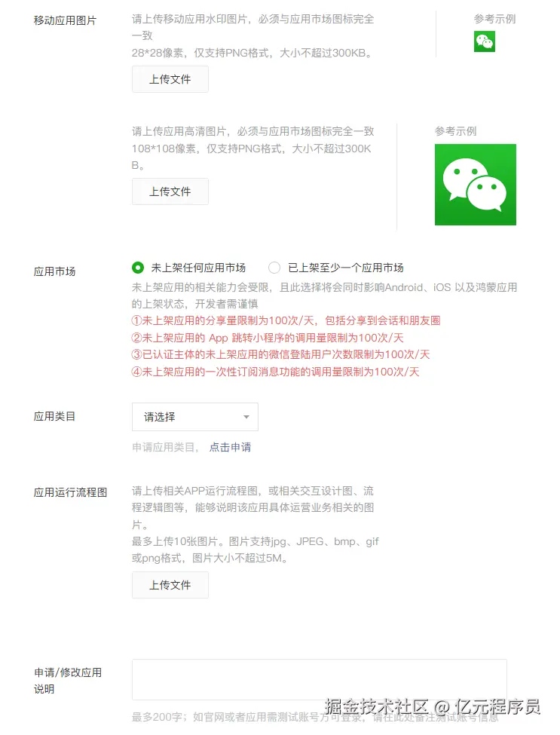This screenshot has height=735, width=560.
Task: Click the 点击申请 link
Action: coord(230,447)
